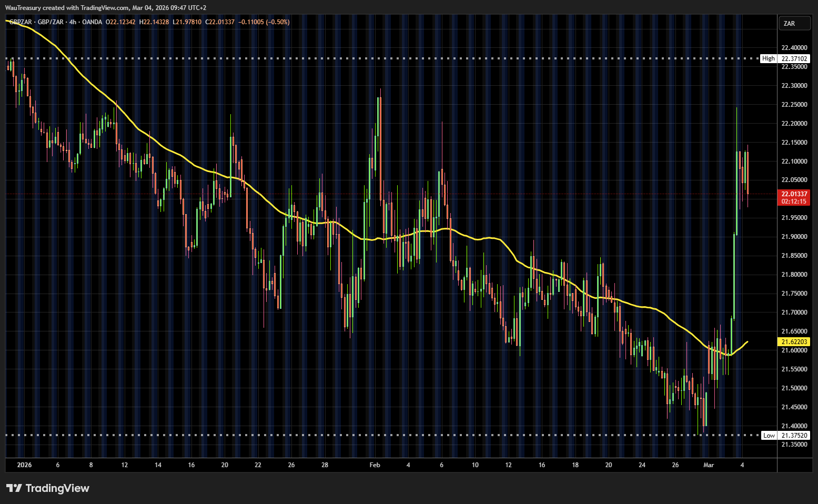Click the 22.25000 price axis label
Screen dimensions: 818x504
794,105
